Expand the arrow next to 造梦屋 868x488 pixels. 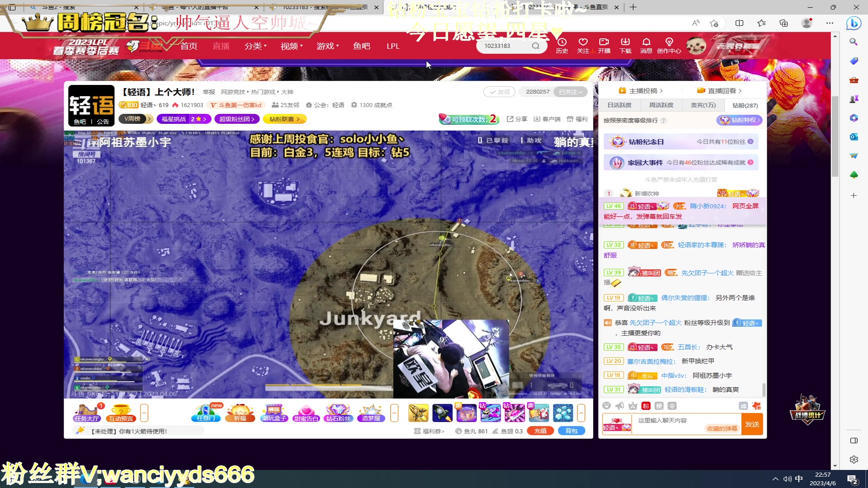point(394,413)
